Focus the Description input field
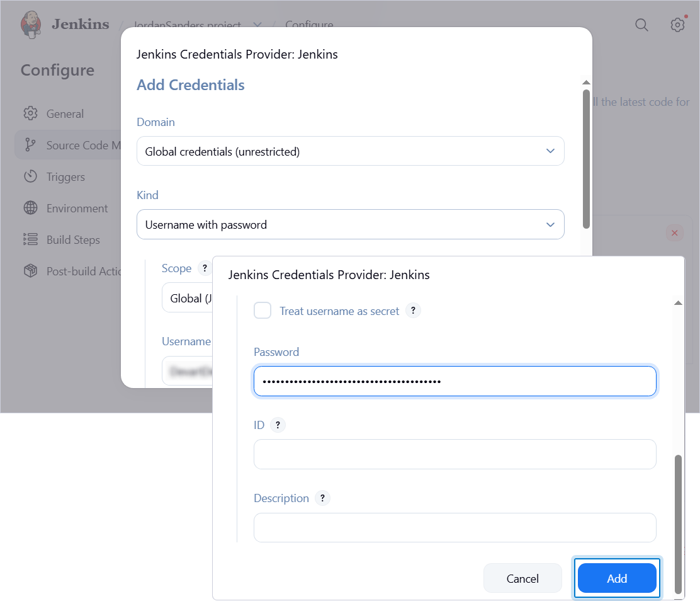Screen dimensions: 700x601 (455, 527)
